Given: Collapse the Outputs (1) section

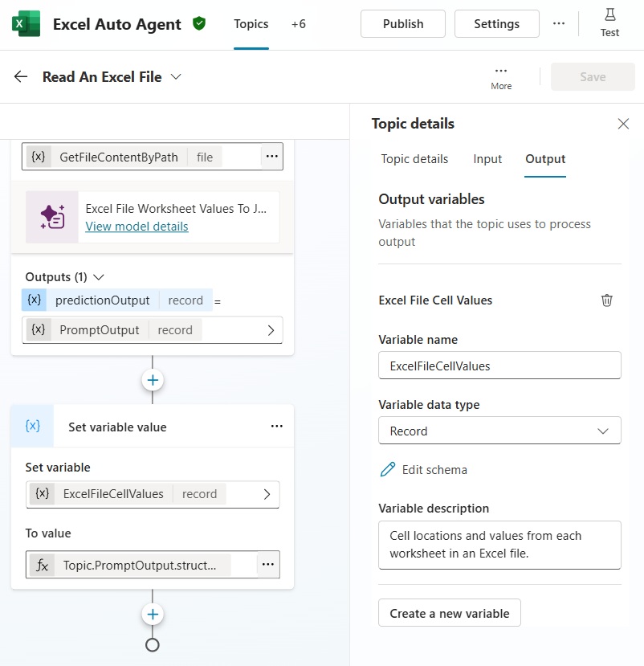Looking at the screenshot, I should pos(99,277).
